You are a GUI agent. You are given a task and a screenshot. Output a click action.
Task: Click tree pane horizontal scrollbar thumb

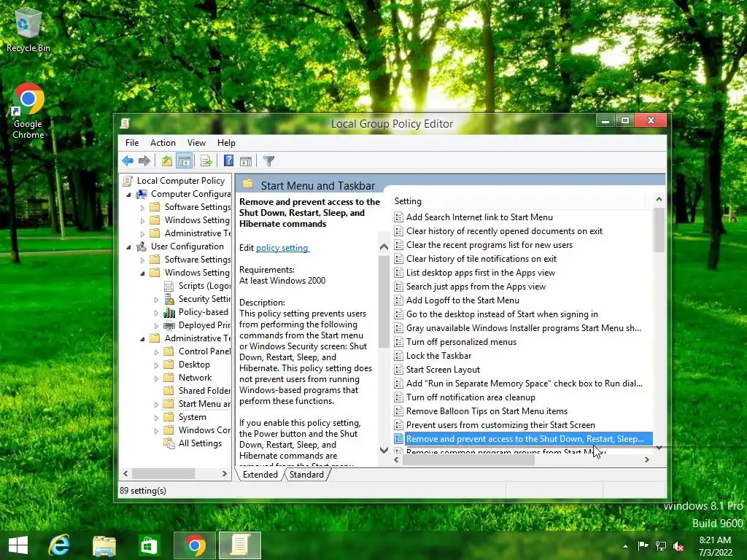point(163,474)
